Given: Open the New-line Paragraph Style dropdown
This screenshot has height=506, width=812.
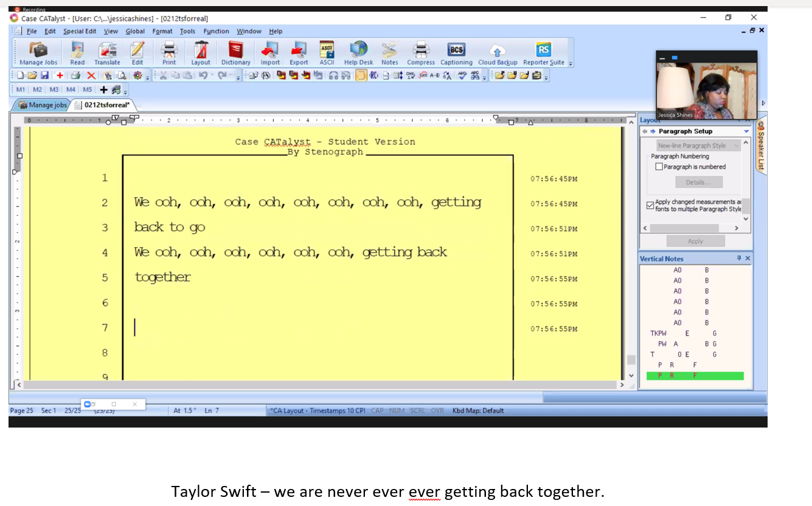Looking at the screenshot, I should click(x=698, y=146).
